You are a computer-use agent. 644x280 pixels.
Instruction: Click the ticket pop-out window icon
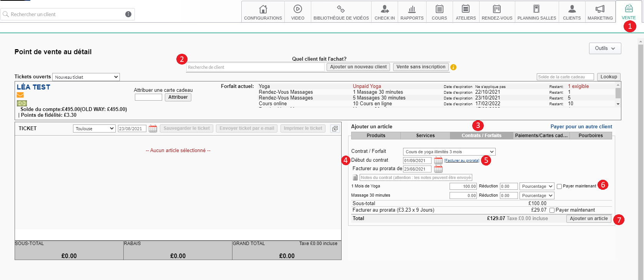tap(335, 129)
